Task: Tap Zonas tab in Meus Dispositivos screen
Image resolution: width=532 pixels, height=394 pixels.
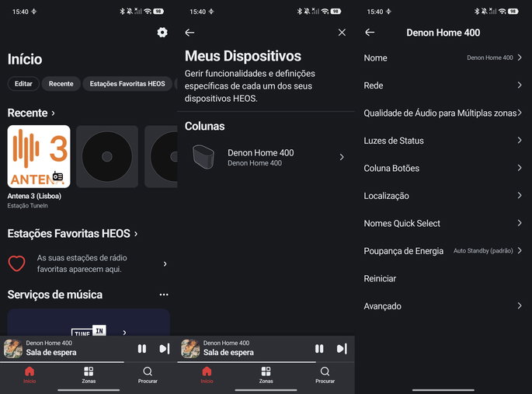Action: click(x=266, y=375)
